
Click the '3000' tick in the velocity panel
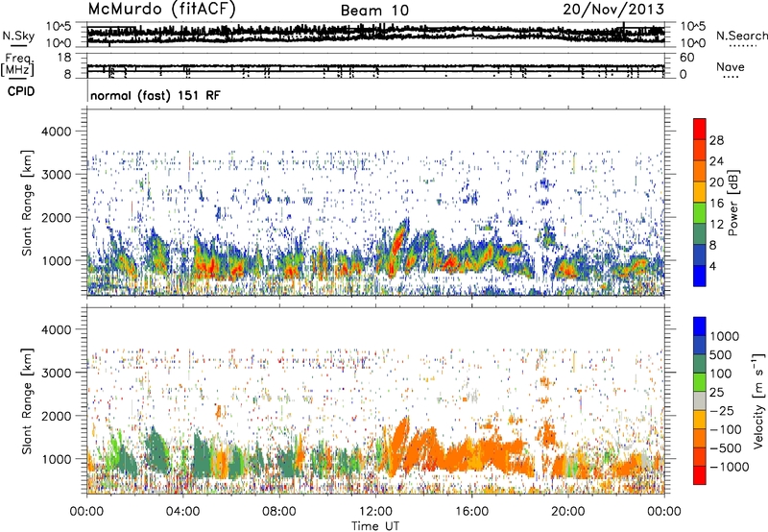point(56,373)
